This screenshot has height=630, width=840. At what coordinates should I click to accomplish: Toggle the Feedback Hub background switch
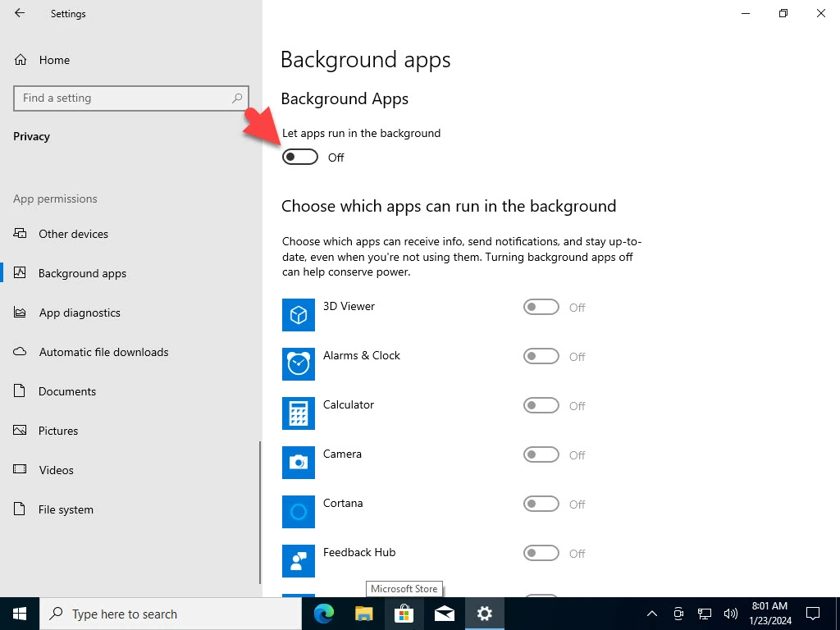[x=541, y=554]
